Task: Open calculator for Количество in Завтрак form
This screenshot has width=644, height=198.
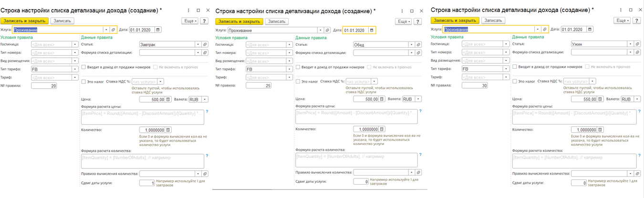Action: [x=168, y=130]
